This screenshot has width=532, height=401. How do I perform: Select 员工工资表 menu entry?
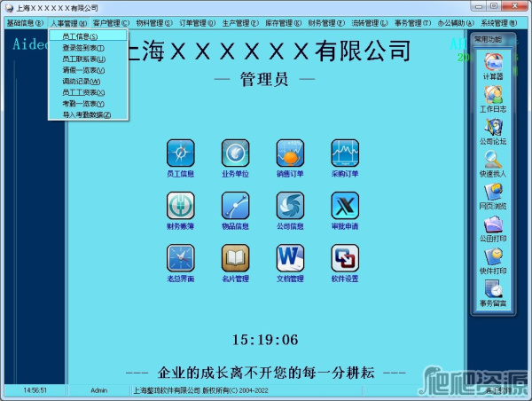point(88,92)
